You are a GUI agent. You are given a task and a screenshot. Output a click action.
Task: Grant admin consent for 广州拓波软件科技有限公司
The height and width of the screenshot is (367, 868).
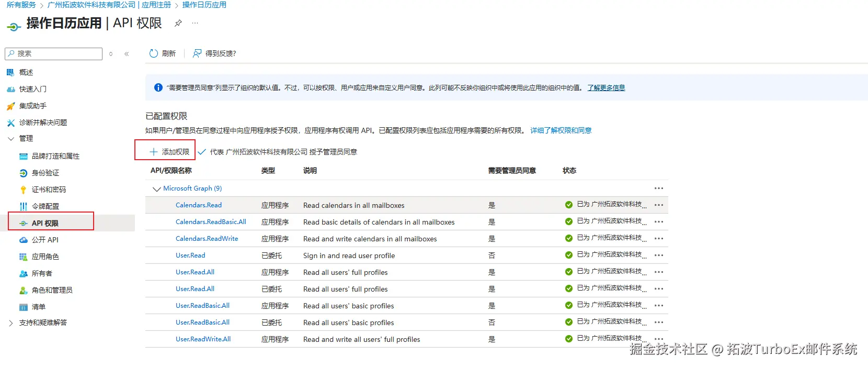278,152
